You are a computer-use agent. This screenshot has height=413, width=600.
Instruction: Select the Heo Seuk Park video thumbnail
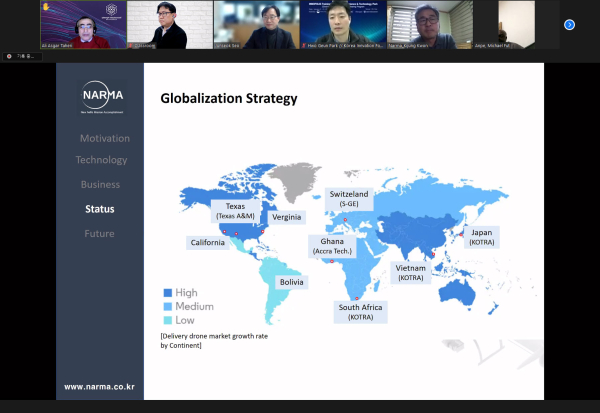[x=343, y=24]
